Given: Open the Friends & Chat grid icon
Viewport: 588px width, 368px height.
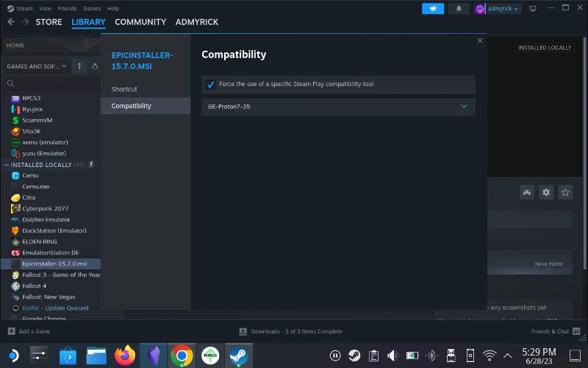Looking at the screenshot, I should click(576, 331).
